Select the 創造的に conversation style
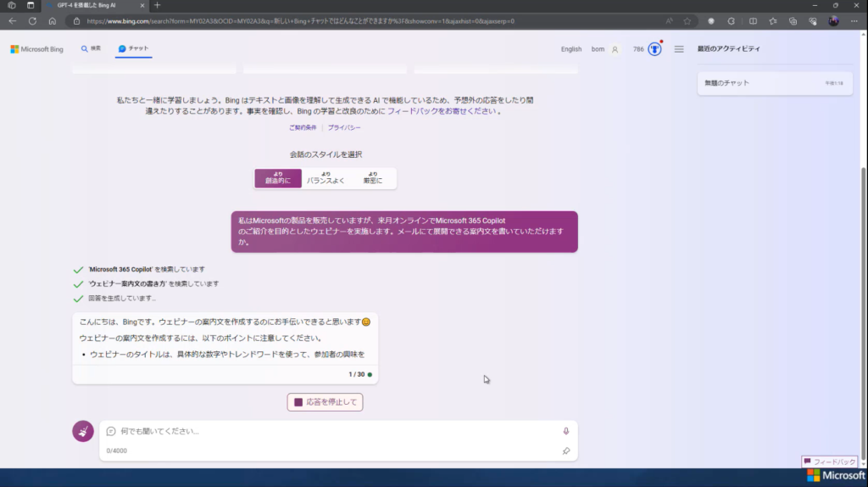868x487 pixels. [278, 178]
